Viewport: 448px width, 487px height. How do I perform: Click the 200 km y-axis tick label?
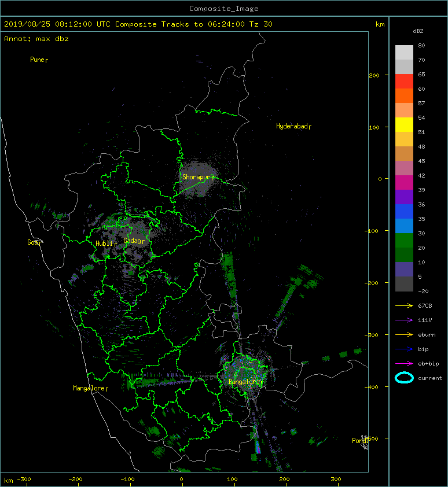(x=374, y=75)
